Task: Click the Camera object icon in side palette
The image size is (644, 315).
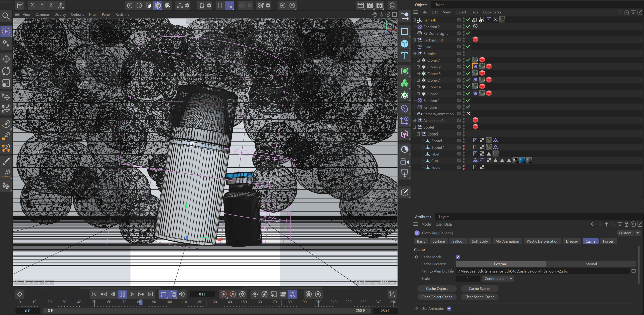Action: coord(405,162)
